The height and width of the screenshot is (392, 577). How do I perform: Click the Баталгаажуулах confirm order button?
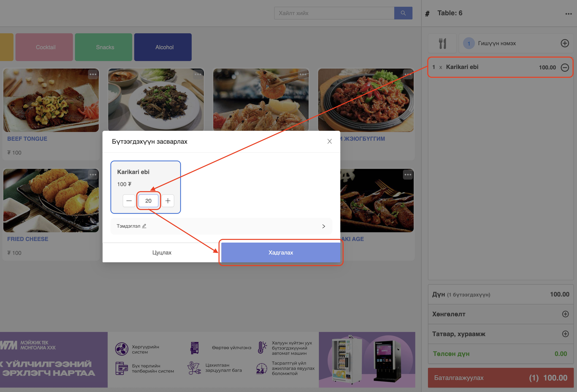tap(500, 378)
